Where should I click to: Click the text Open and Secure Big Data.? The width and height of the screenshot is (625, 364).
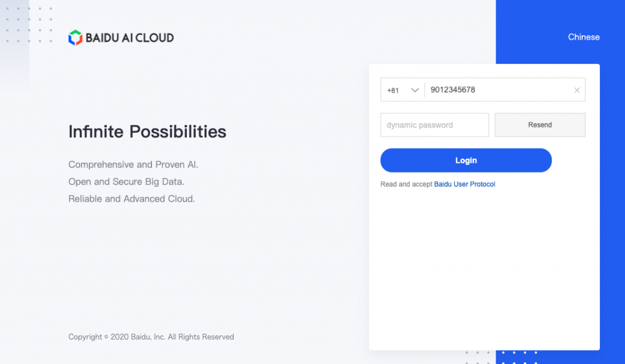coord(126,182)
